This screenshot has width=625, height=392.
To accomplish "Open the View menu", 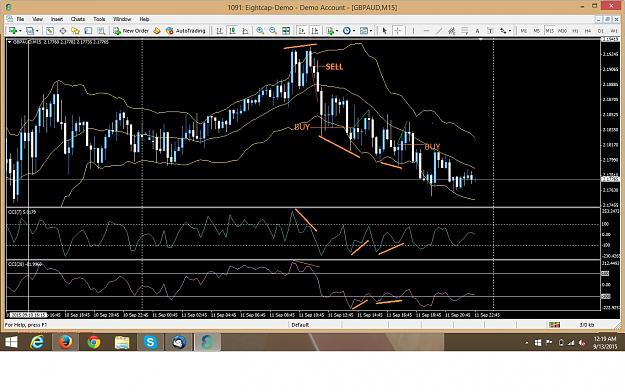I will [x=37, y=19].
